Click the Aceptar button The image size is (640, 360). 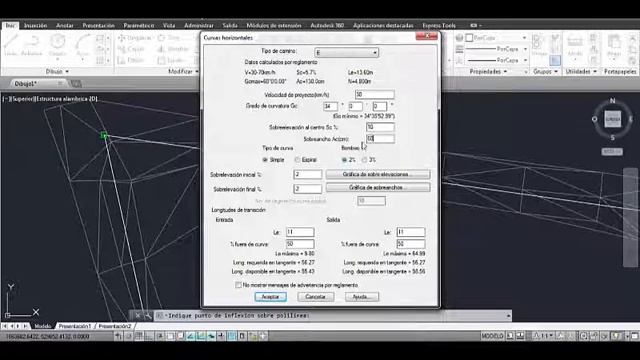[x=270, y=297]
